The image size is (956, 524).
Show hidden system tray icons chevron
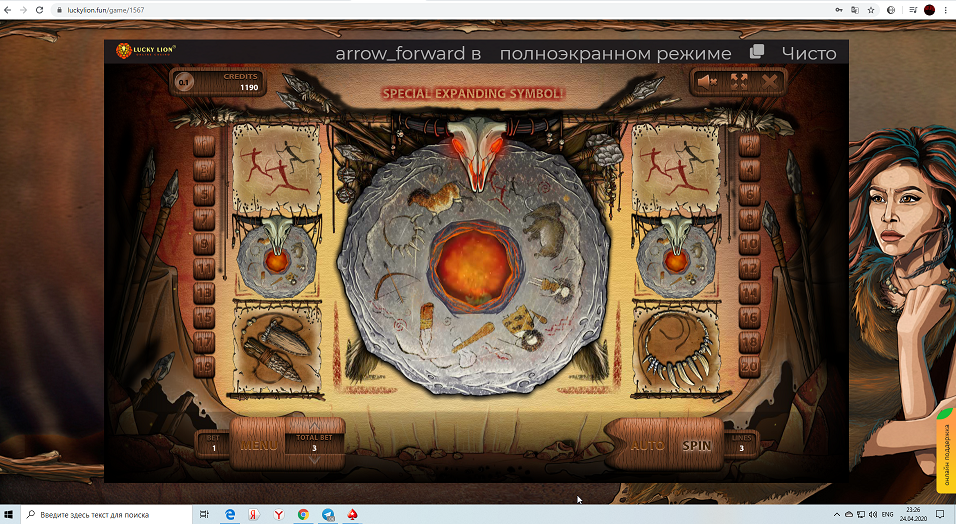[836, 515]
